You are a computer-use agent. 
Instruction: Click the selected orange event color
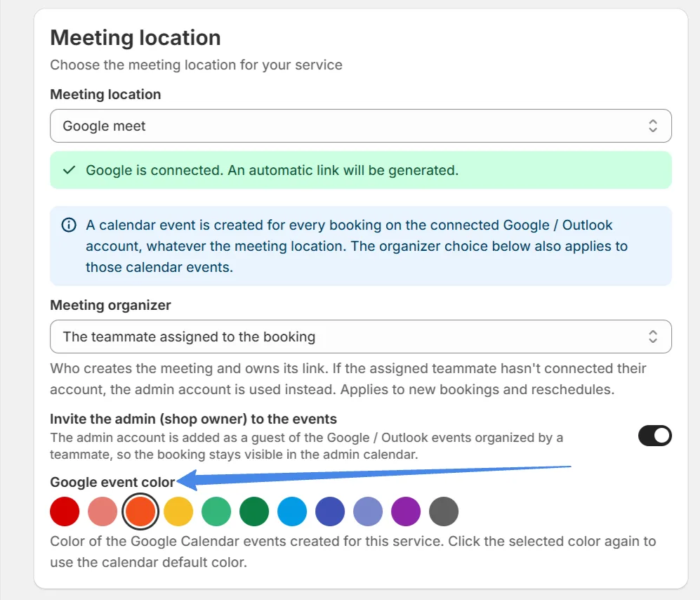pos(140,511)
